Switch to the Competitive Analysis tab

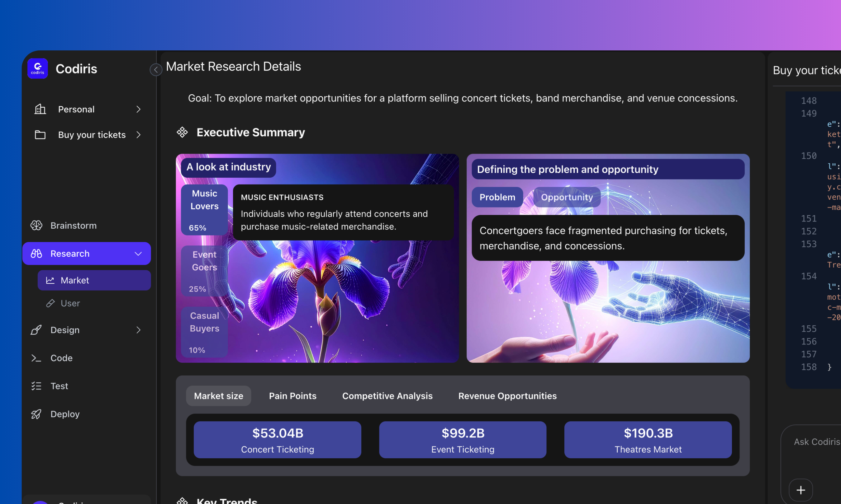tap(387, 396)
